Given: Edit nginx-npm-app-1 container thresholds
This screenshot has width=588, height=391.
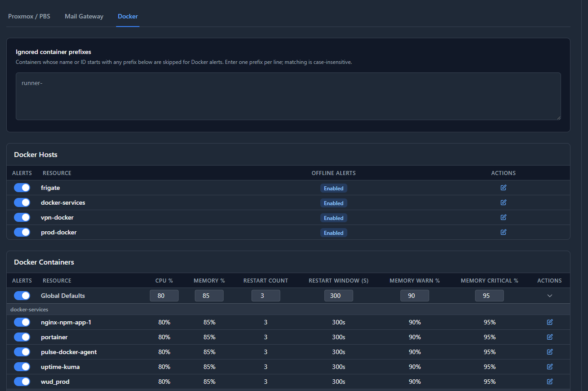Looking at the screenshot, I should [550, 322].
